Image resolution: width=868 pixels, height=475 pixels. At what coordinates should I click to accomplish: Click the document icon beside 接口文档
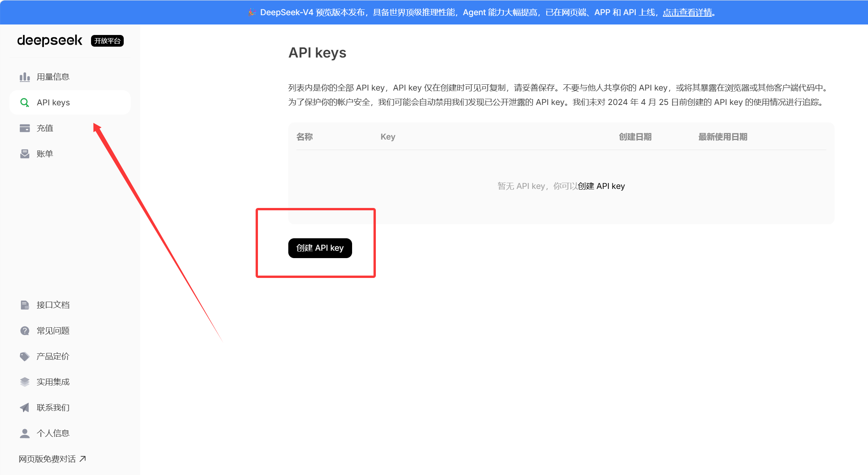(x=25, y=305)
